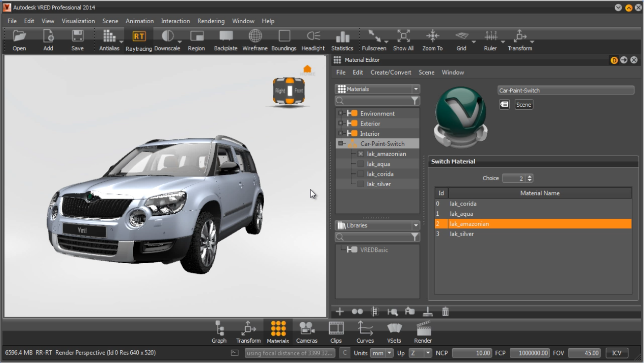The image size is (644, 363).
Task: Open the Ruler options dropdown arrow
Action: click(x=503, y=42)
